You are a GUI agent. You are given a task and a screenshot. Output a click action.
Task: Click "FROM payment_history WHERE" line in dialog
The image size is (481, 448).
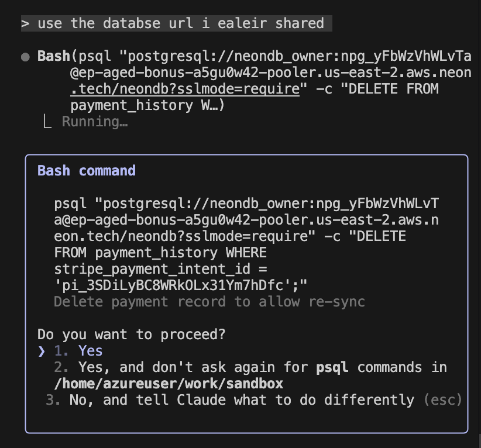click(160, 253)
